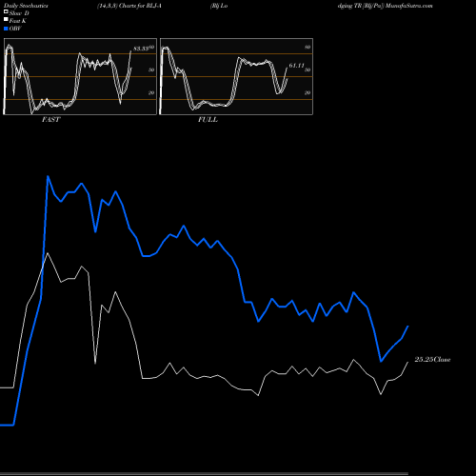Click the 61.11 value in FULL chart
This screenshot has height=476, width=476.
coord(296,66)
